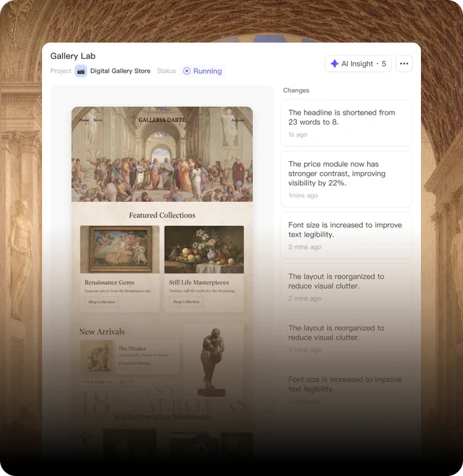Click the Featured Collections heading
This screenshot has width=463, height=476.
coord(163,215)
